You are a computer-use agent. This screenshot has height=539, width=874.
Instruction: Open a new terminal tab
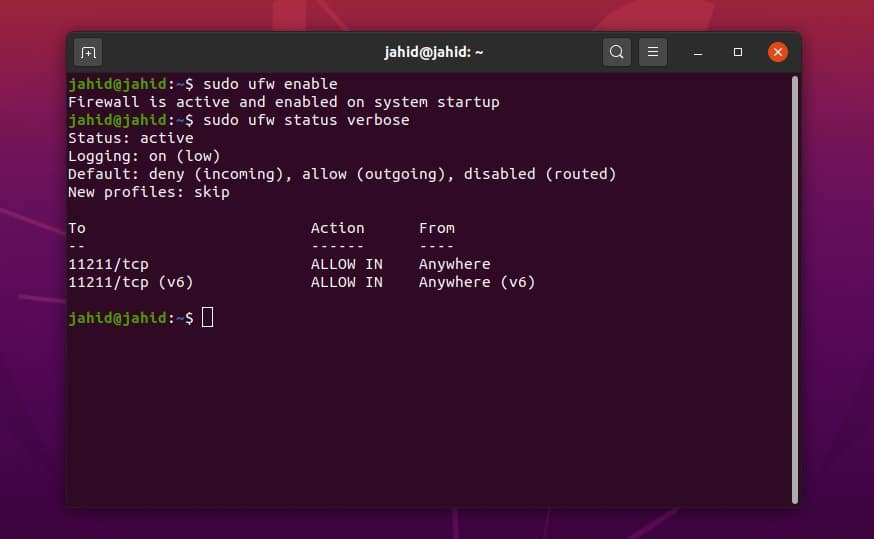click(x=88, y=52)
